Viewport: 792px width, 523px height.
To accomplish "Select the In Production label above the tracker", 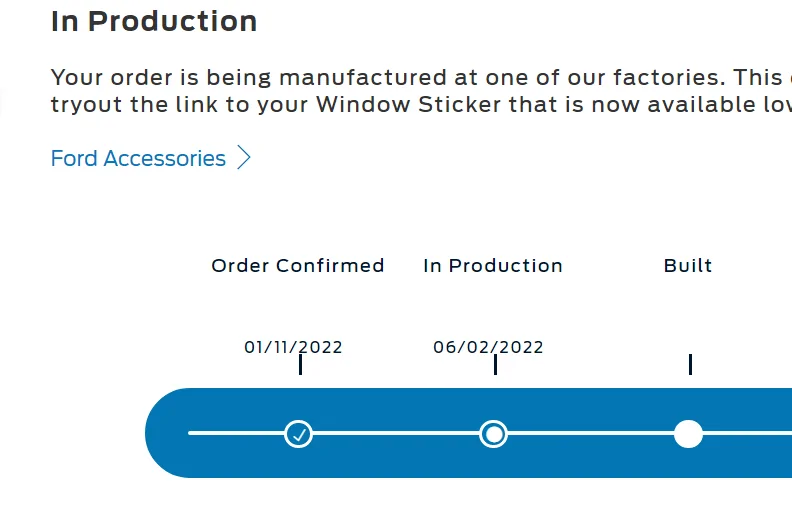I will click(493, 266).
